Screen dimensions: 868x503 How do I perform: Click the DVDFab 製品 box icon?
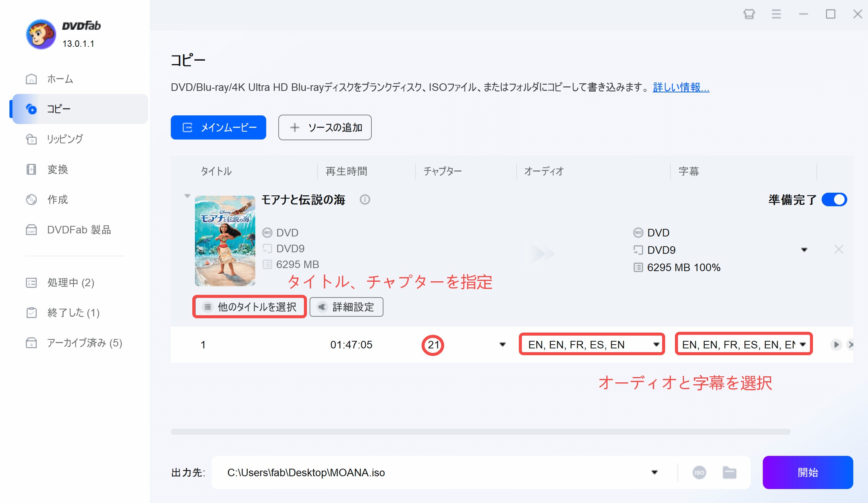(31, 230)
